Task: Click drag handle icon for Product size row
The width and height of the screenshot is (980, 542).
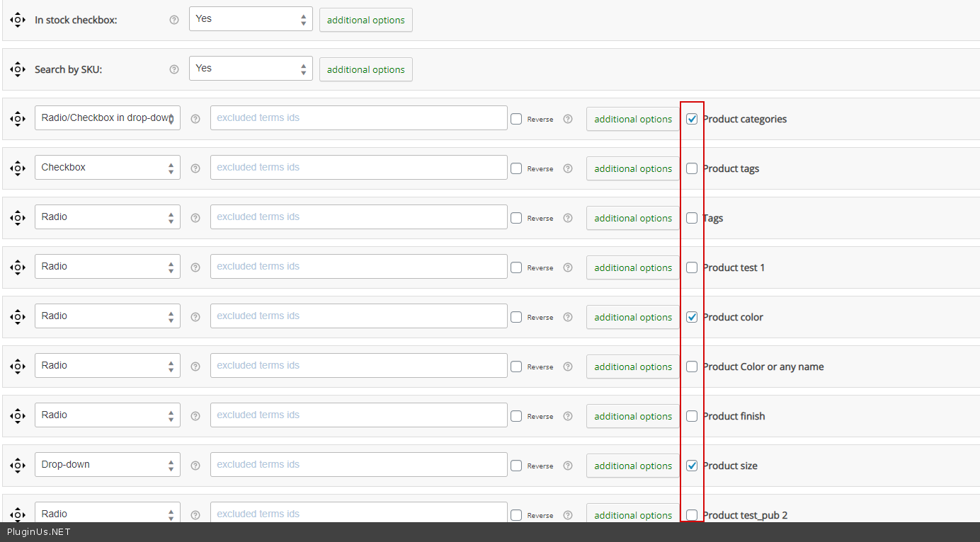Action: (18, 466)
